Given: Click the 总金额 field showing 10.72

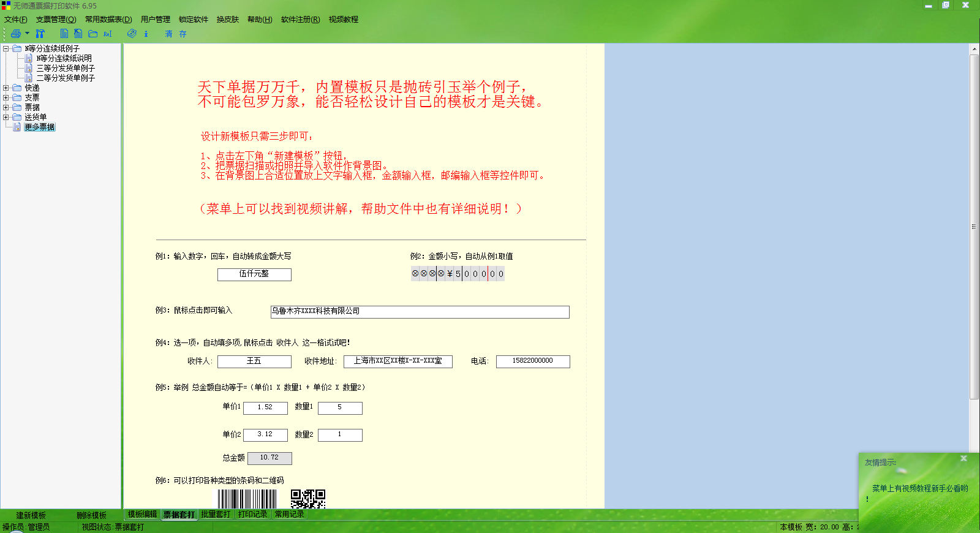Looking at the screenshot, I should click(x=269, y=458).
